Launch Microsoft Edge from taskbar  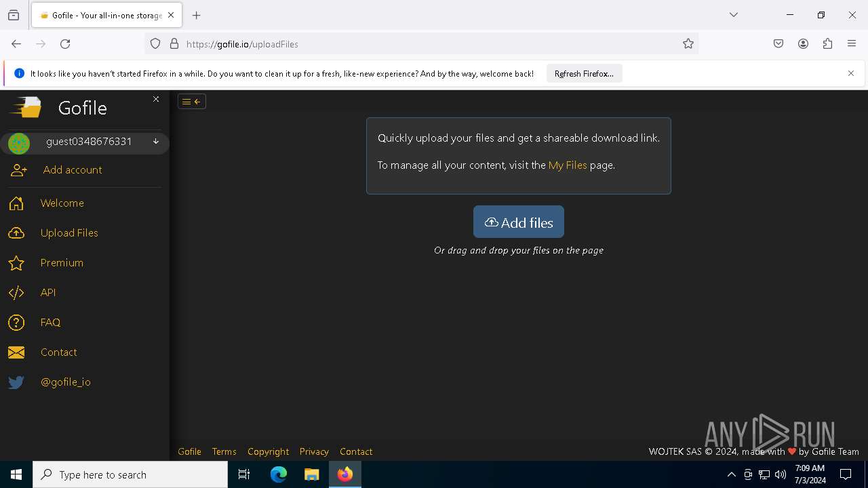279,474
